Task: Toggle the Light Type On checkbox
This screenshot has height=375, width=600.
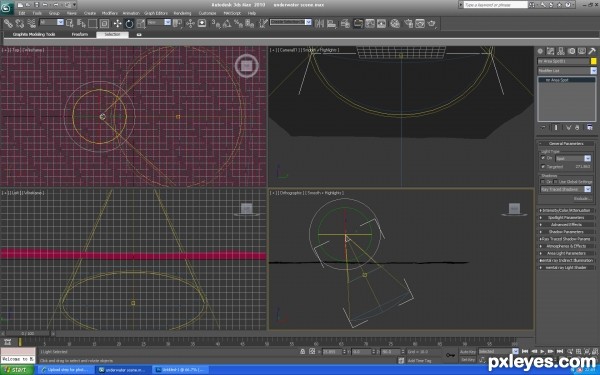Action: [x=543, y=158]
